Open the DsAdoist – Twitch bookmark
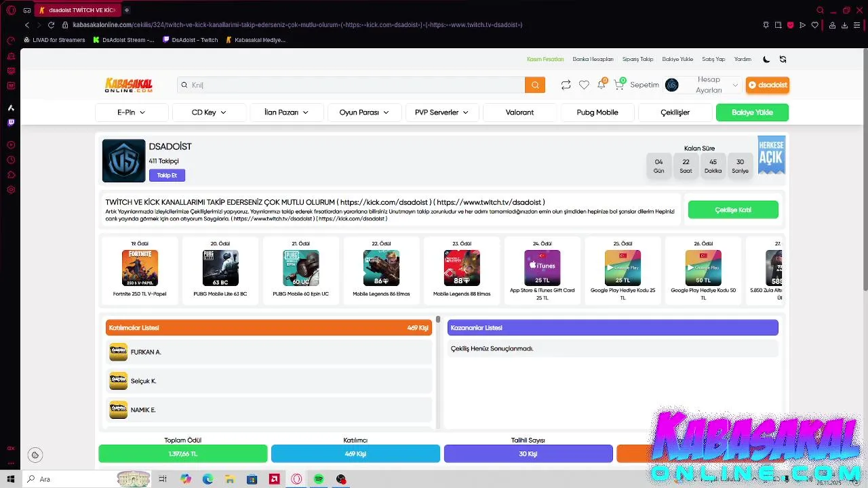868x488 pixels. click(x=191, y=40)
